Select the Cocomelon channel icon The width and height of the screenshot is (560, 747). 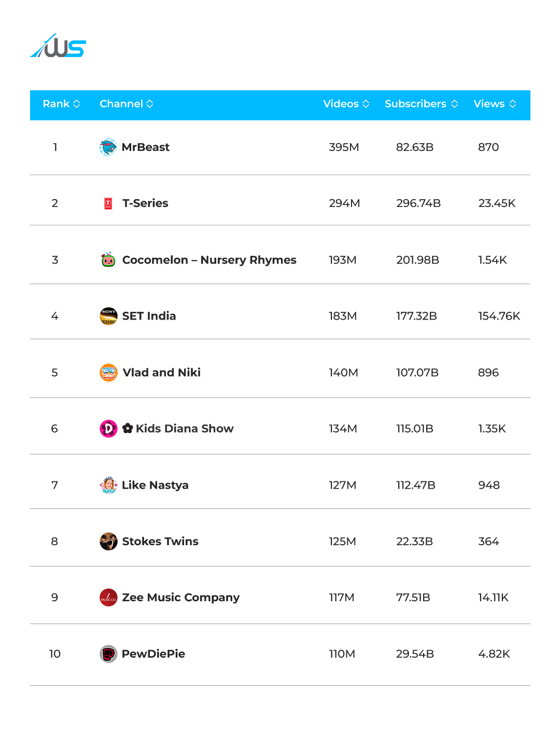(x=108, y=260)
